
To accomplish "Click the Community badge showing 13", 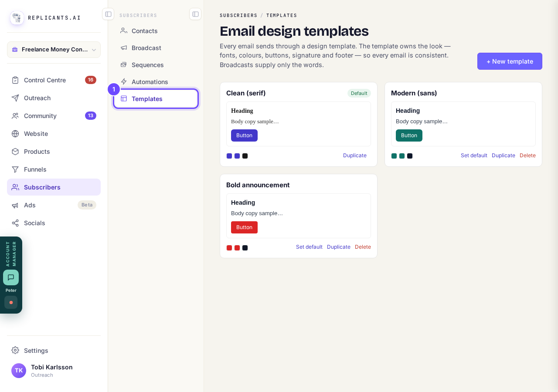I will (91, 116).
